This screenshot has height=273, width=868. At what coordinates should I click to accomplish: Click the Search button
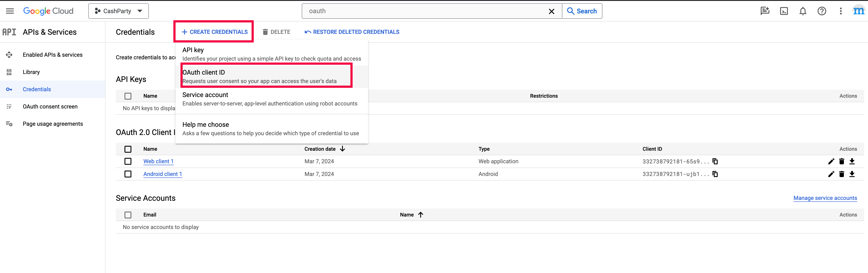(582, 11)
